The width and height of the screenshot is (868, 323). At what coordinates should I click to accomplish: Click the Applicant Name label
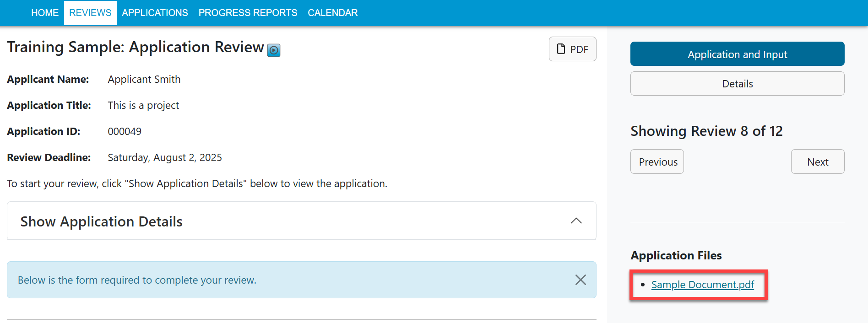point(48,80)
